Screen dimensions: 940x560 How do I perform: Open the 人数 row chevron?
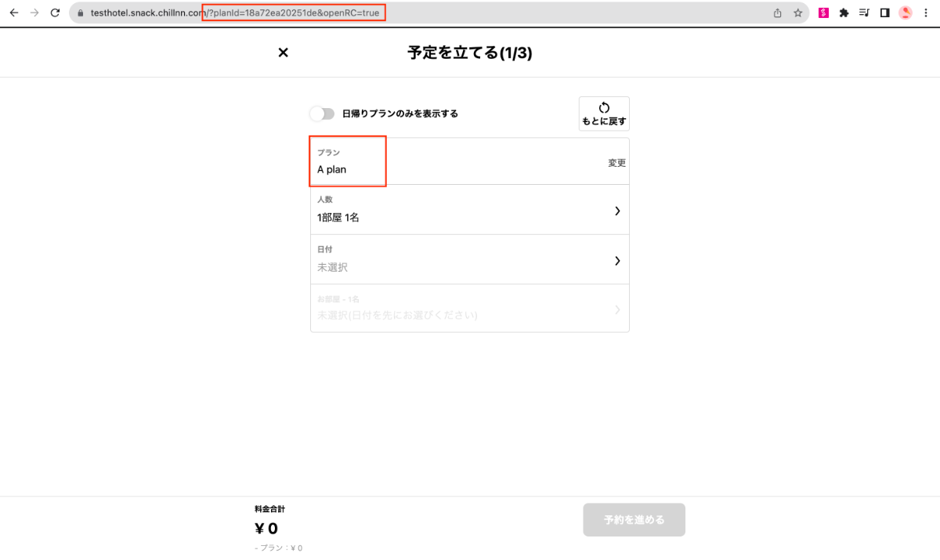pos(617,211)
